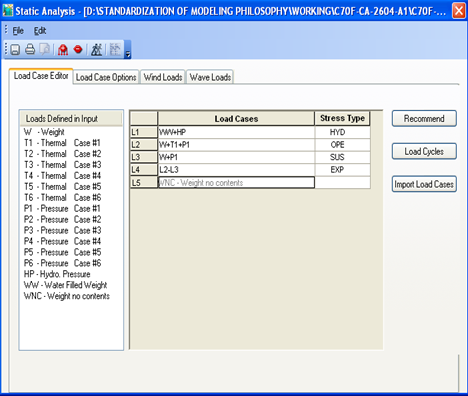Click the L5 load case input field

point(236,182)
